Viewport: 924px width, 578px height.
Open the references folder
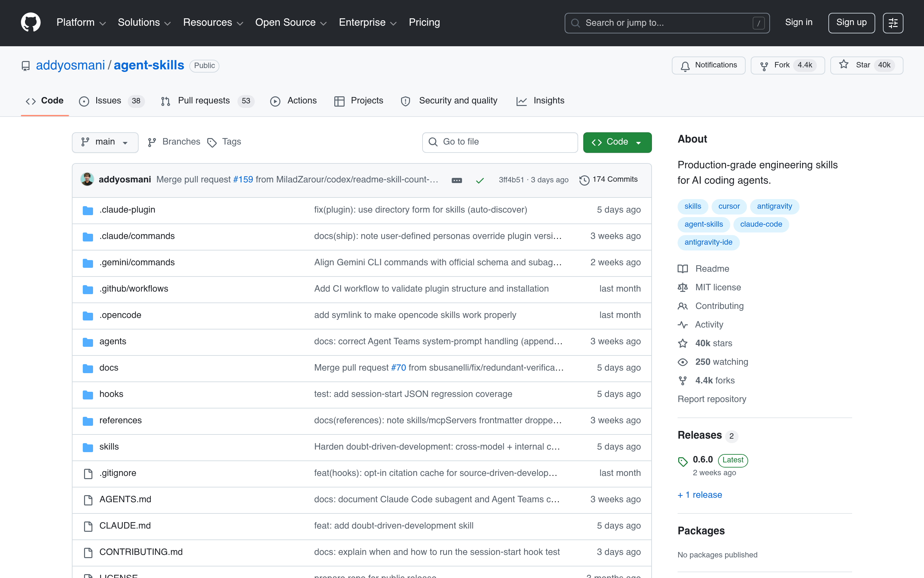click(120, 421)
